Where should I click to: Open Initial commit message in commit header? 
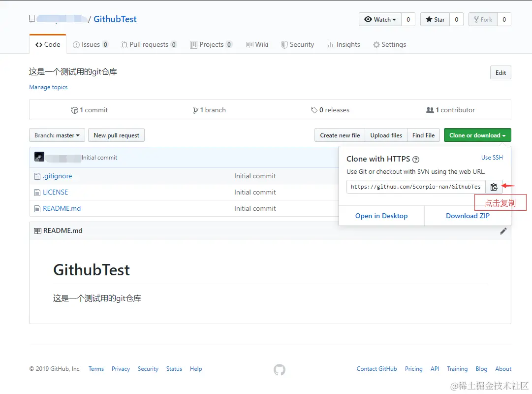click(x=99, y=158)
